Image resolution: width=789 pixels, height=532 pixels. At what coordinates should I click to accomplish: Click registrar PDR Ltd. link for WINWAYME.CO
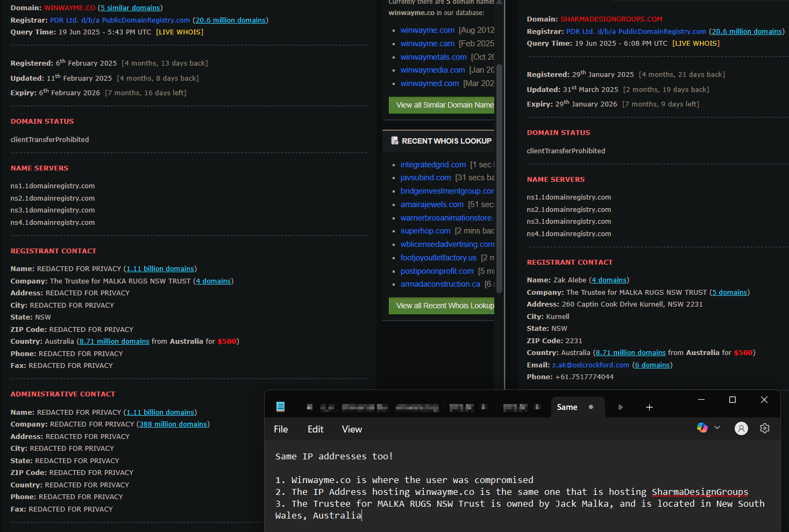click(120, 20)
